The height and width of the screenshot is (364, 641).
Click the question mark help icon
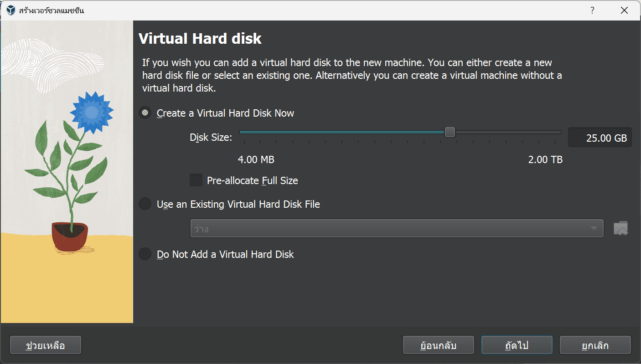tap(592, 10)
